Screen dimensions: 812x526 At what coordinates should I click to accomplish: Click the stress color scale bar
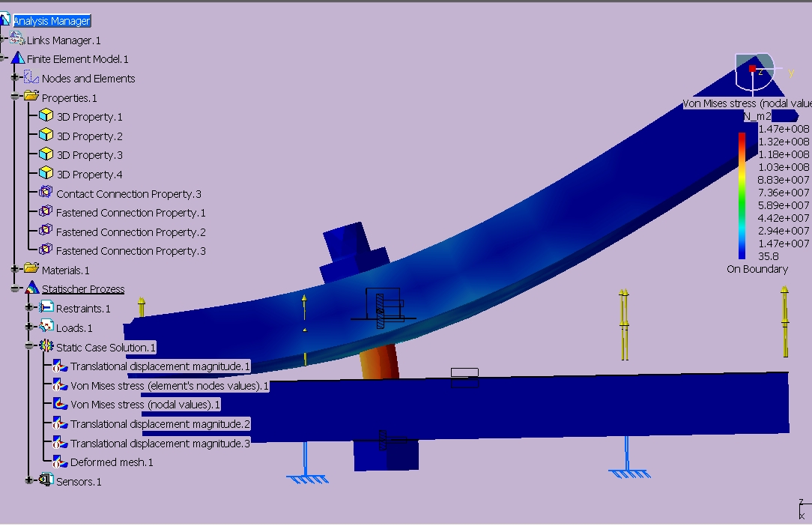pyautogui.click(x=742, y=196)
